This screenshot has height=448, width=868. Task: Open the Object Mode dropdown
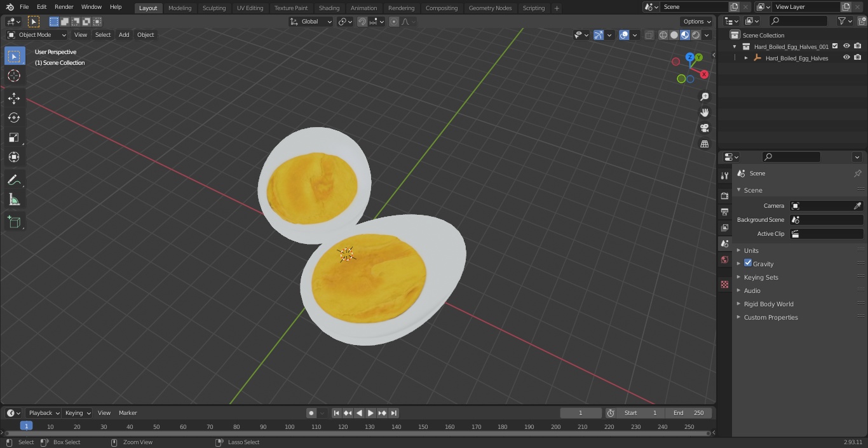pos(37,35)
